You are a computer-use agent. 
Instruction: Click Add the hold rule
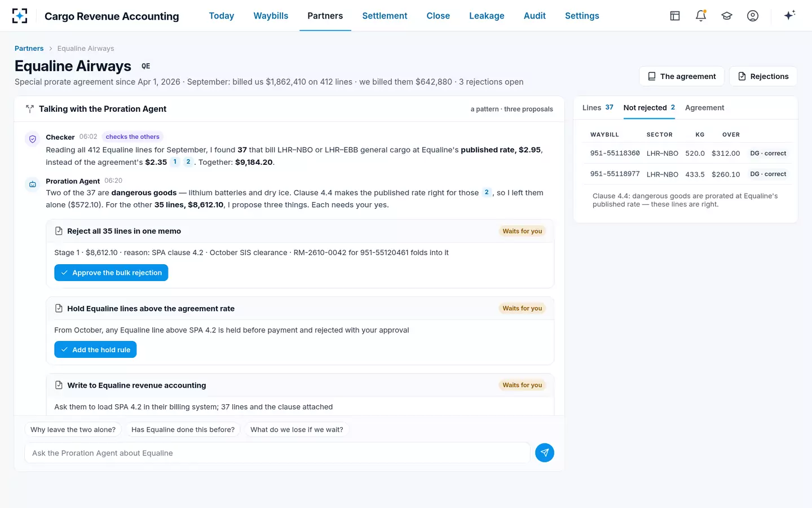[95, 350]
